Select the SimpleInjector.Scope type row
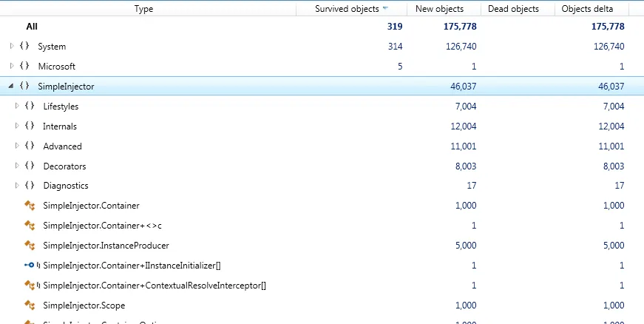644x324 pixels. 322,305
